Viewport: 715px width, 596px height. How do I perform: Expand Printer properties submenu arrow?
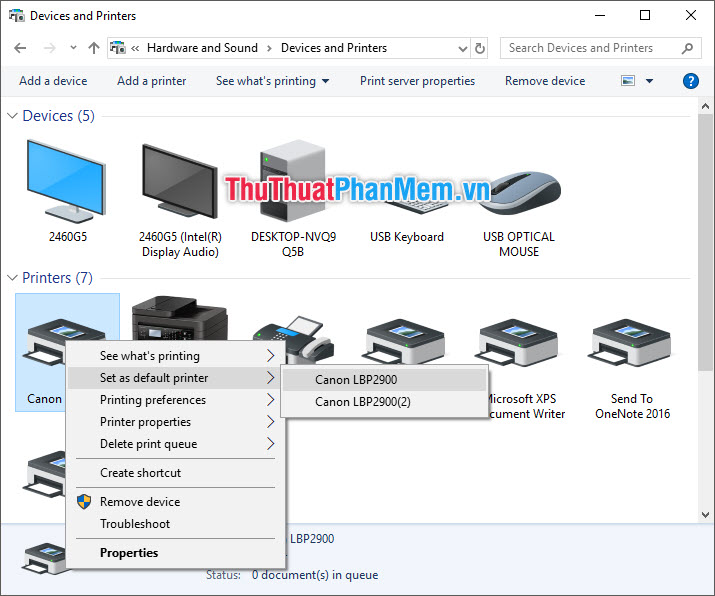(x=270, y=422)
